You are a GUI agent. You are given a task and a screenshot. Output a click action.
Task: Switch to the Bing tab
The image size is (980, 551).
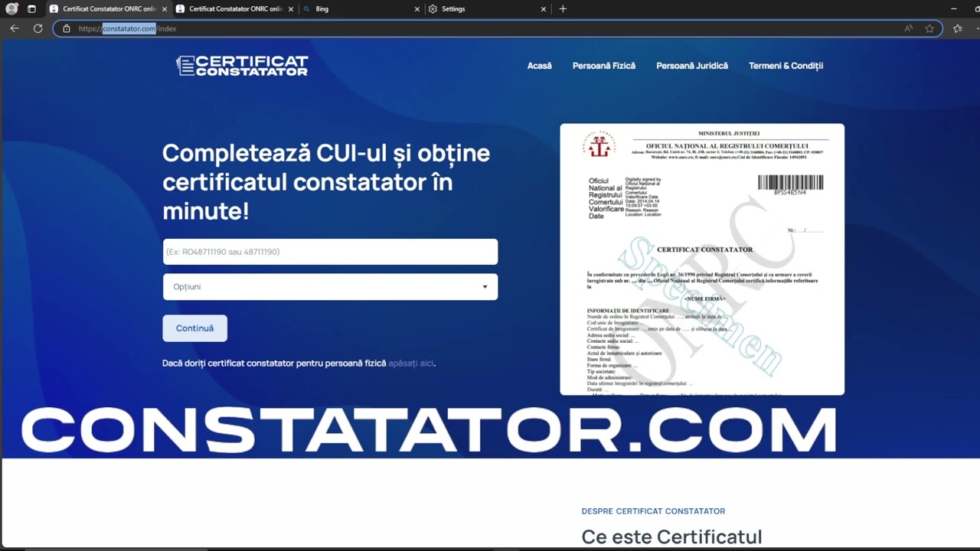(x=361, y=9)
